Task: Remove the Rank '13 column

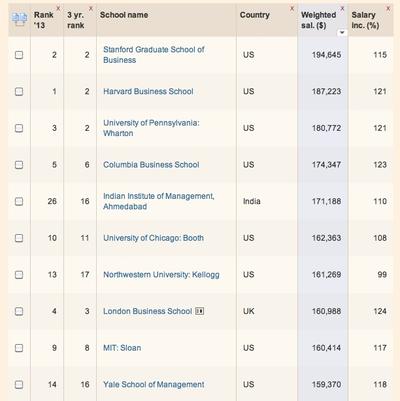Action: 58,8
